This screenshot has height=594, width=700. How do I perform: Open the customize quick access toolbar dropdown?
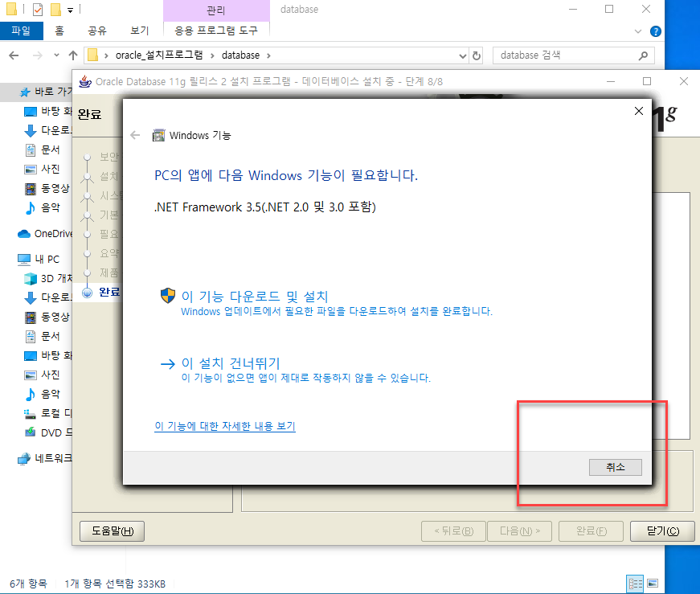[70, 10]
